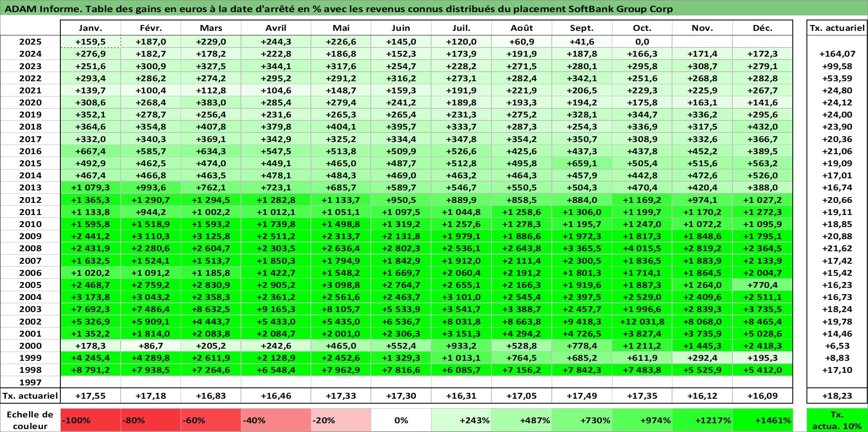The height and width of the screenshot is (432, 868).
Task: Click the 2025 year row label
Action: click(30, 42)
